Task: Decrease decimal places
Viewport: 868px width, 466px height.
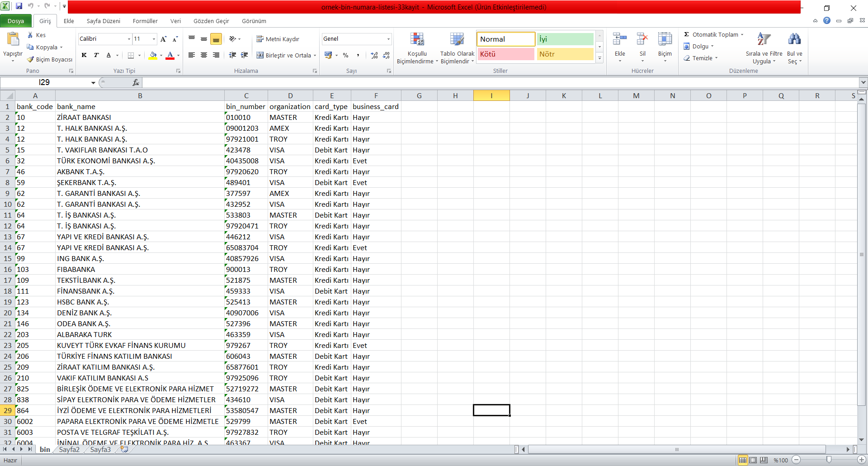Action: click(386, 55)
